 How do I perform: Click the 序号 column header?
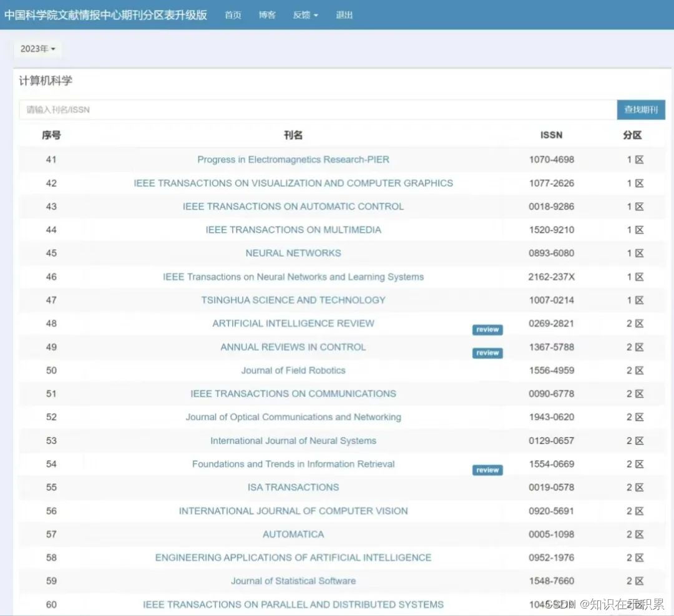coord(51,135)
